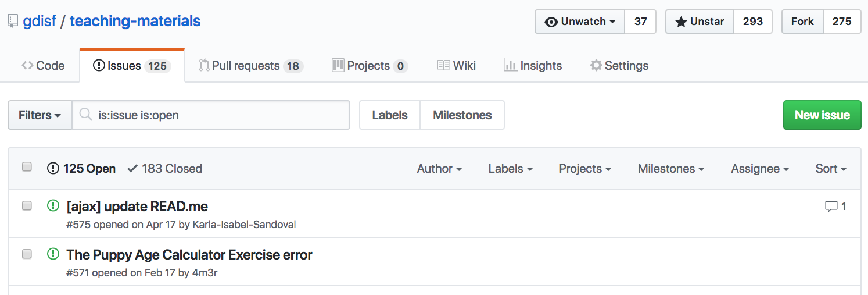Open the Author filter dropdown

click(439, 169)
